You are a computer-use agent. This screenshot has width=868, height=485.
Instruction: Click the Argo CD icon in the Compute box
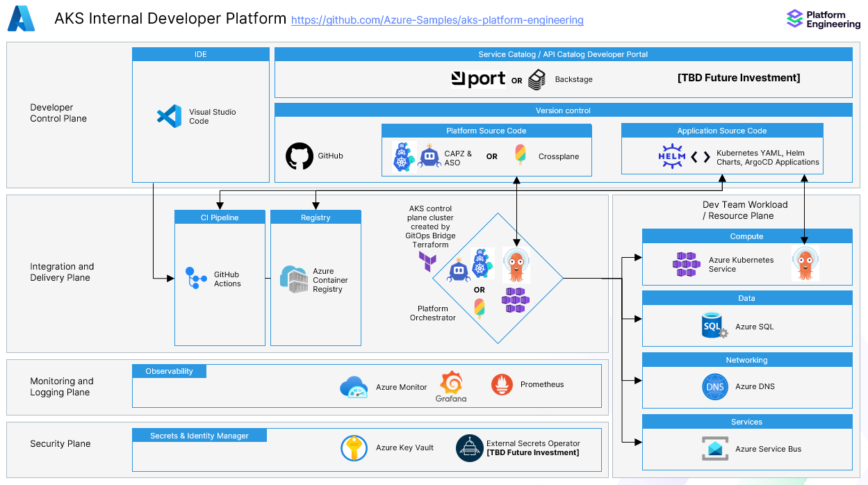coord(805,263)
